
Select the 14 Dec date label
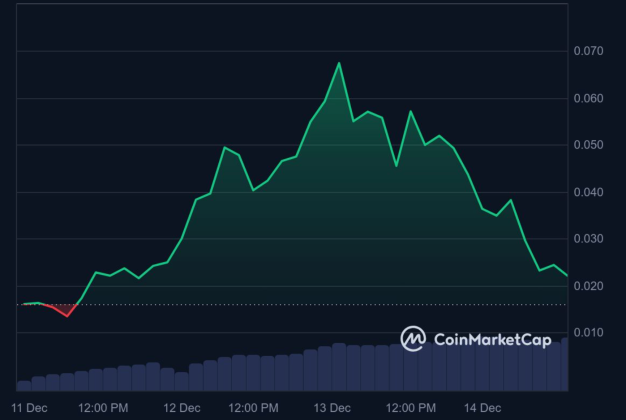point(482,408)
